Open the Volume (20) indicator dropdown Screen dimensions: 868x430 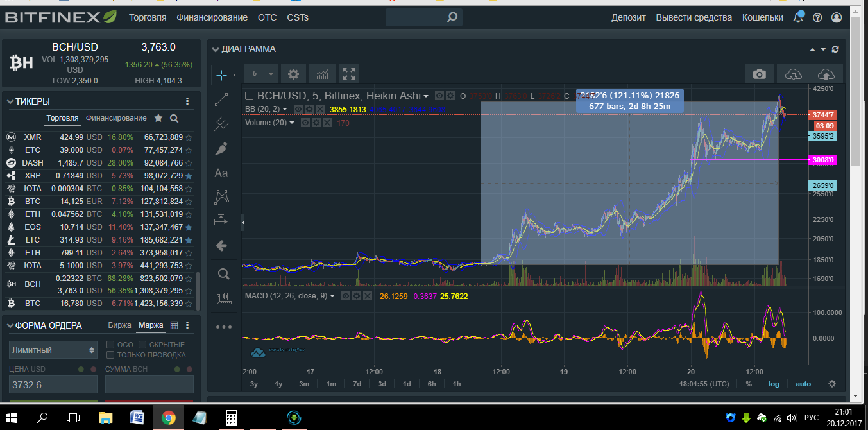coord(292,123)
